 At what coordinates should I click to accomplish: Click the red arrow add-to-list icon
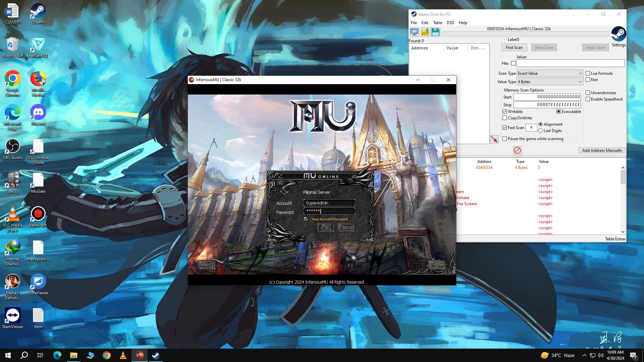click(x=494, y=139)
